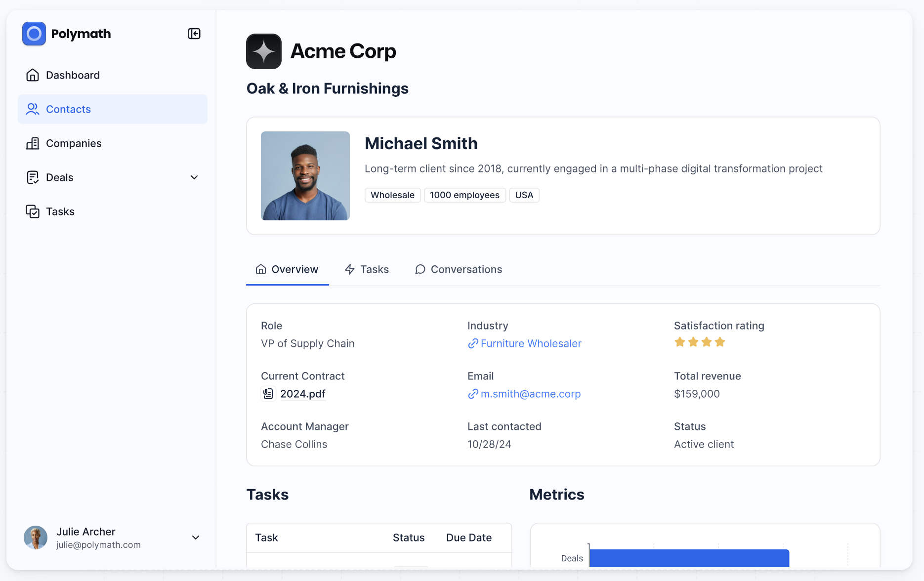This screenshot has height=581, width=924.
Task: Click the m.smith@acme.corp email link
Action: [x=531, y=394]
